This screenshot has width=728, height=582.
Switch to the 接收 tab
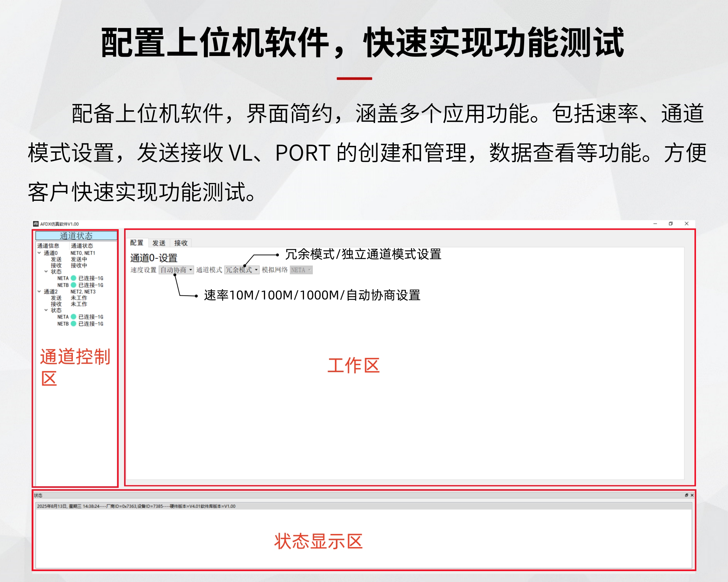click(181, 243)
